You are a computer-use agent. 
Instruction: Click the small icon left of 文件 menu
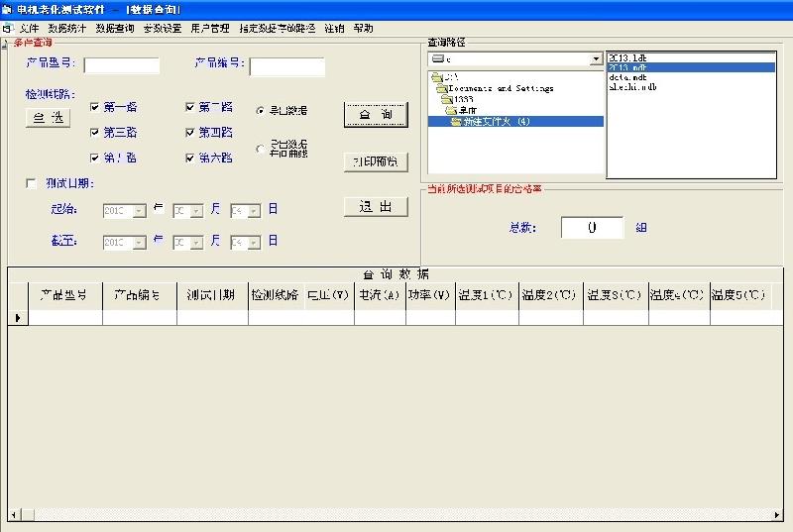pos(7,29)
